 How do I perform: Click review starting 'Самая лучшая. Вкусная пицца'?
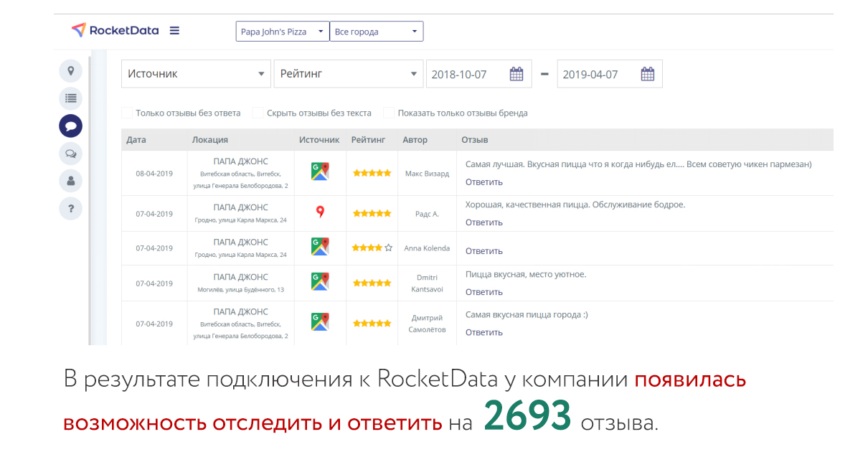click(638, 164)
